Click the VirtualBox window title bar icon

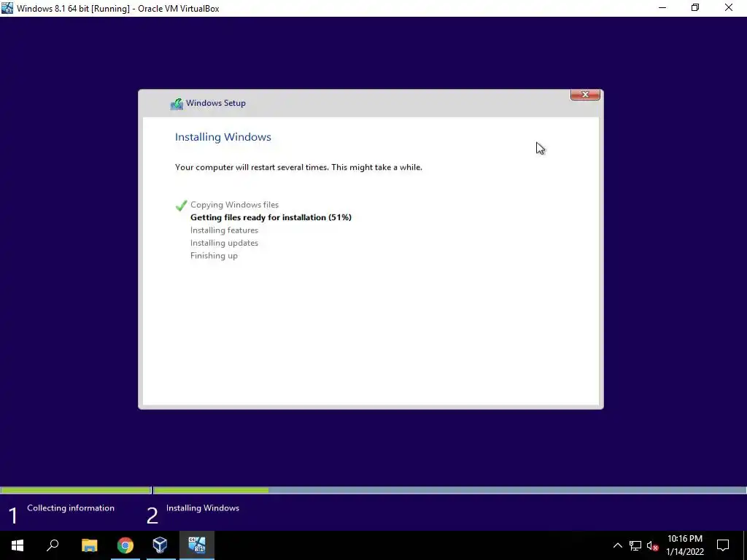pyautogui.click(x=7, y=8)
